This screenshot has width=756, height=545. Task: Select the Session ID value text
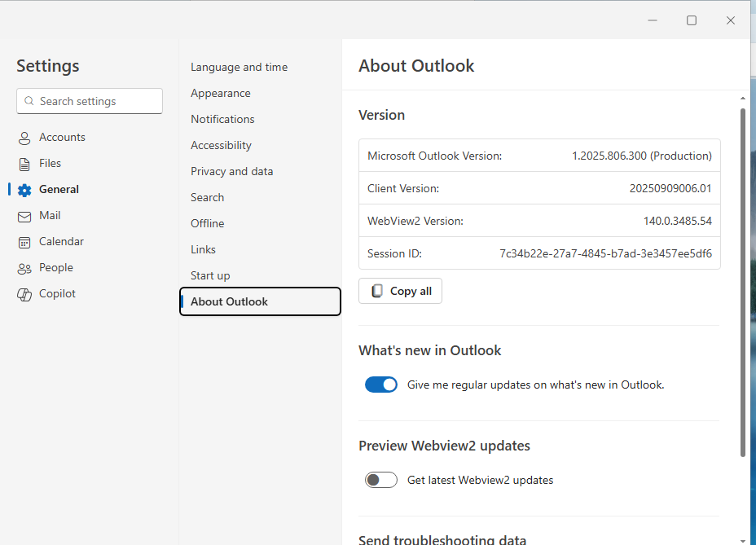click(605, 253)
